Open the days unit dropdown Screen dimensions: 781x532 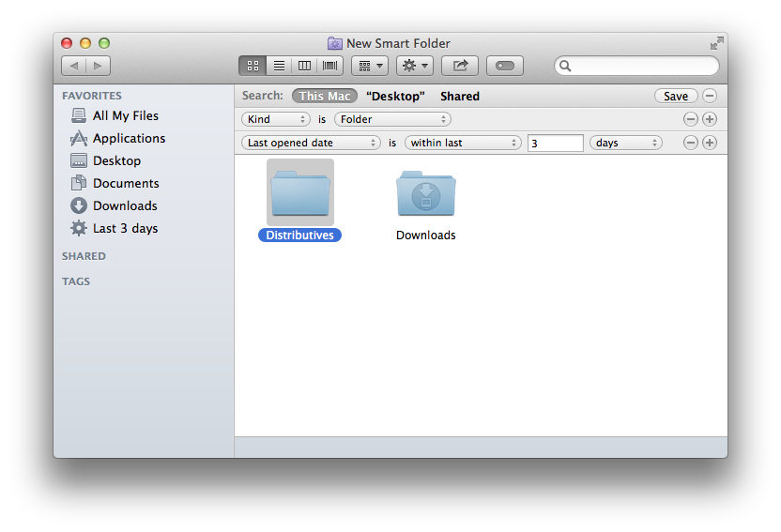pos(626,143)
